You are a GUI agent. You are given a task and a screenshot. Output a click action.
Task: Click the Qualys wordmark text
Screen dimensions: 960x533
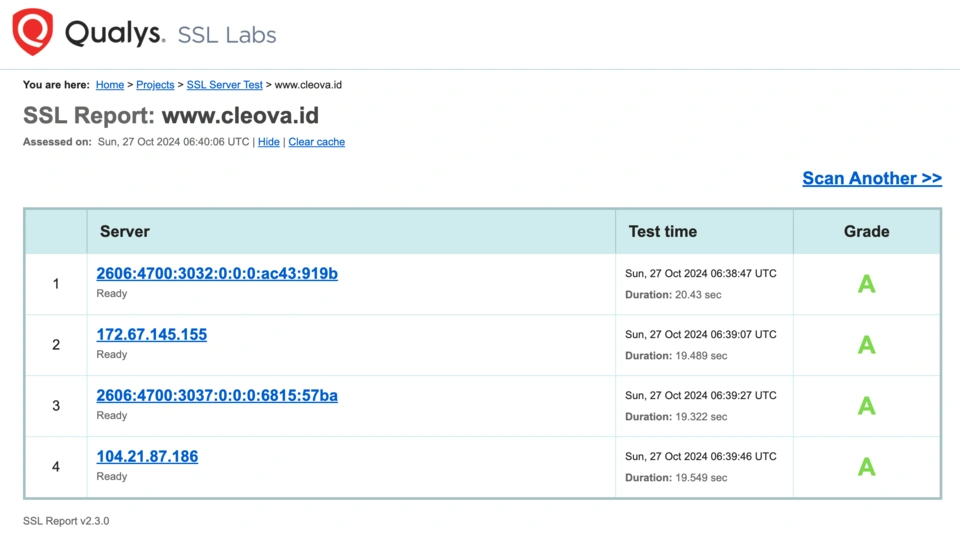[x=115, y=33]
